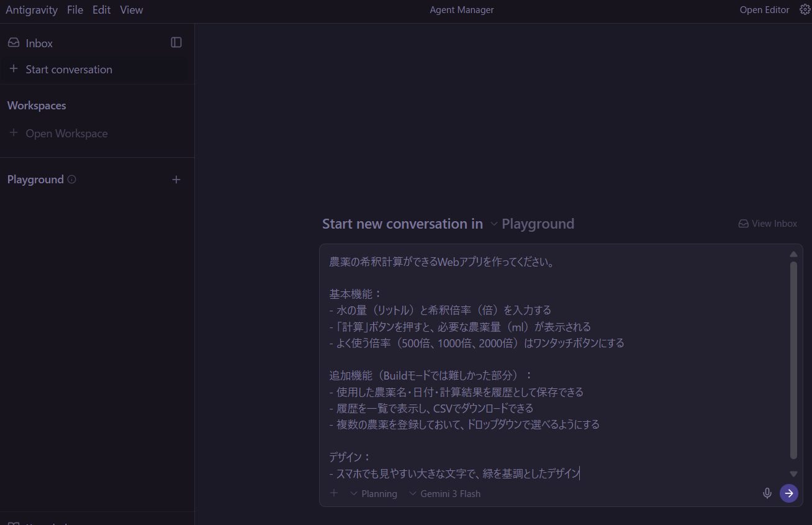Open View Inbox at top right
The image size is (812, 525).
pos(767,223)
